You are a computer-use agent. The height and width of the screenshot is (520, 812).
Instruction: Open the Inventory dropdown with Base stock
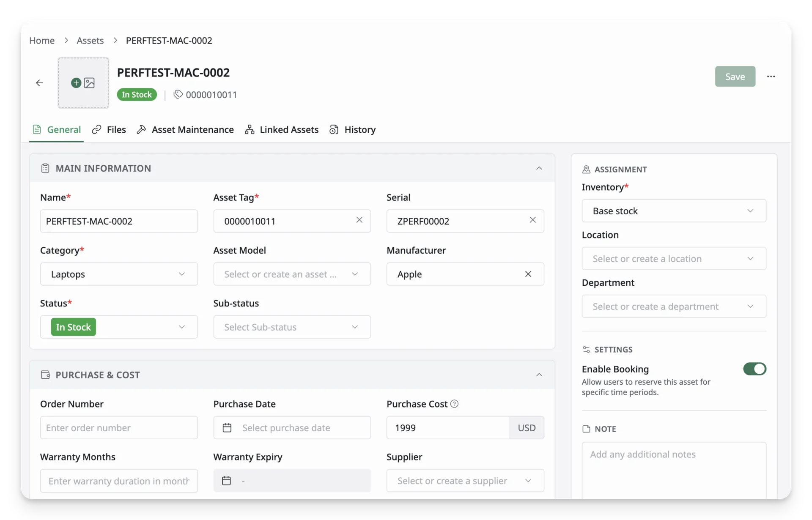coord(674,211)
